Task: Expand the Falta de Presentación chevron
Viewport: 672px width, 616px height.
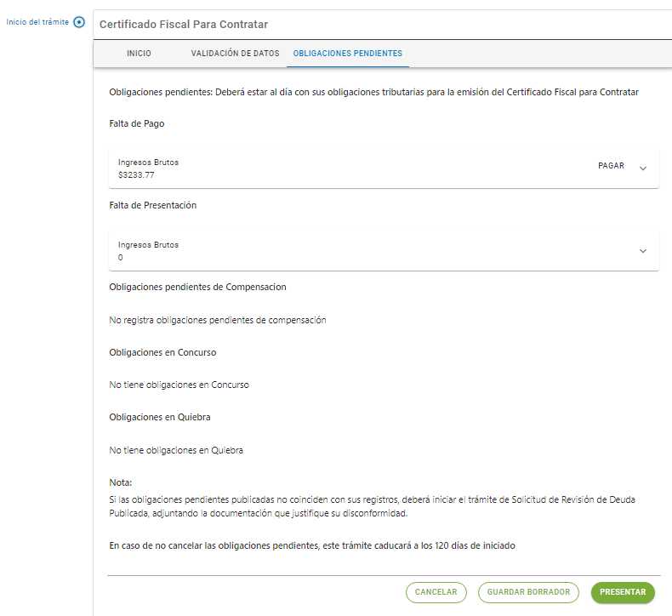Action: pyautogui.click(x=643, y=251)
